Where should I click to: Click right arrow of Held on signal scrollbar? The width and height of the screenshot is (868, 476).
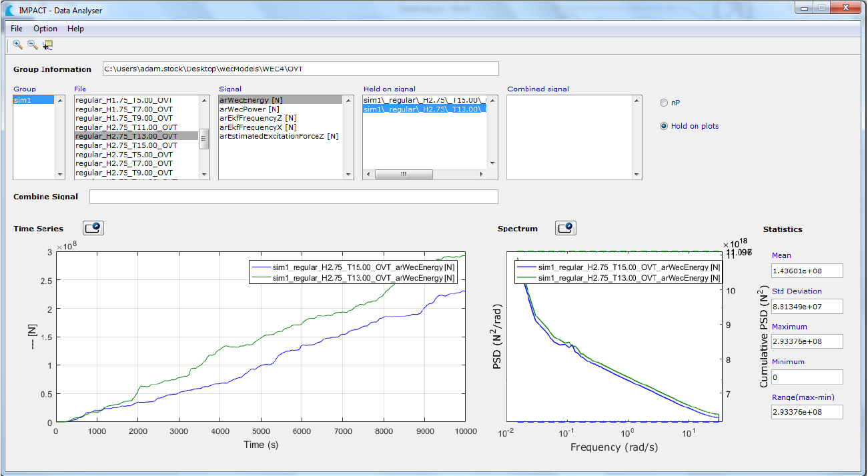tap(482, 175)
